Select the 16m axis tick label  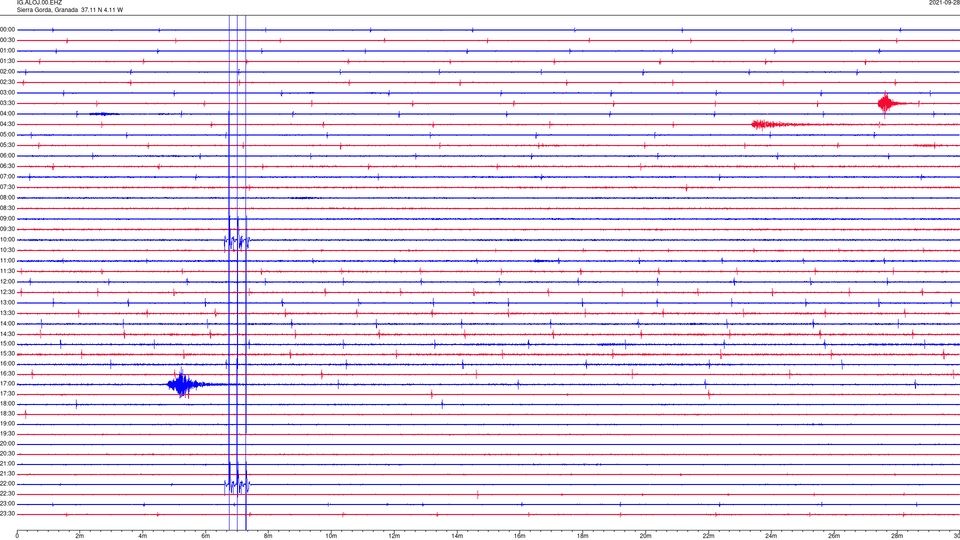(520, 536)
